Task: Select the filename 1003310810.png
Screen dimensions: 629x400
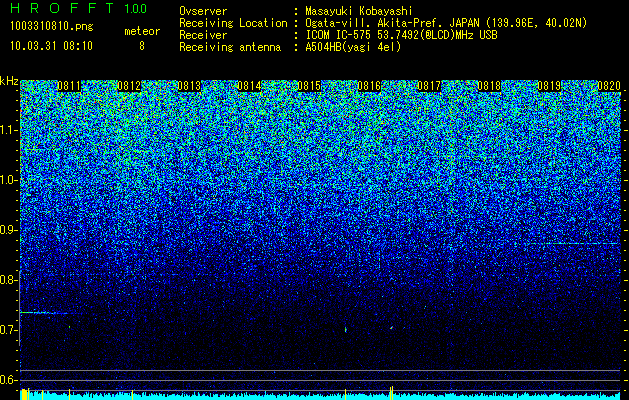Action: coord(52,27)
